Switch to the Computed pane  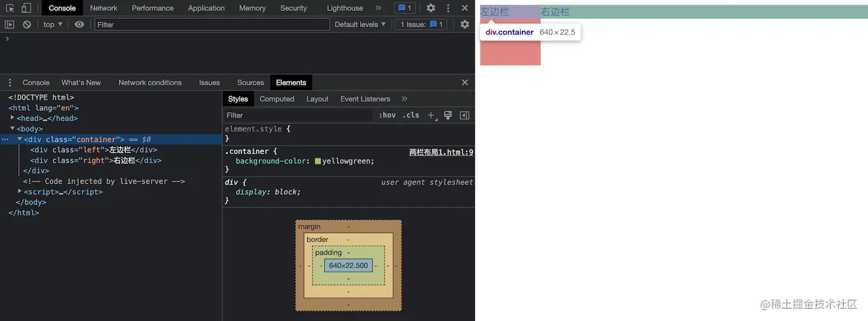277,99
